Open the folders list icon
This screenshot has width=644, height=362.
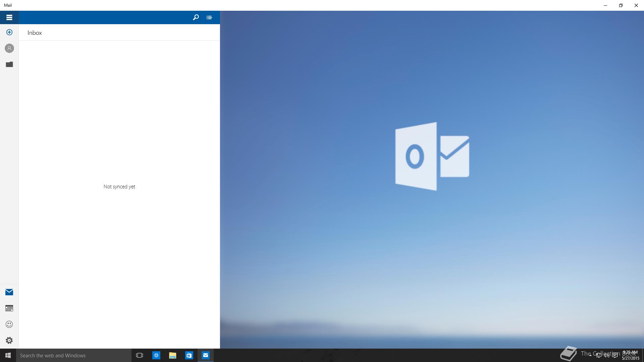pyautogui.click(x=9, y=64)
